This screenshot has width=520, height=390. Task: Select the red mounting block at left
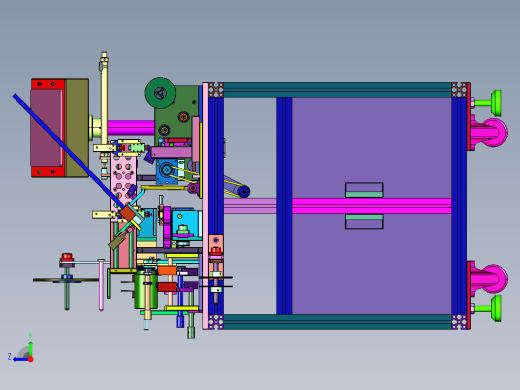click(47, 128)
